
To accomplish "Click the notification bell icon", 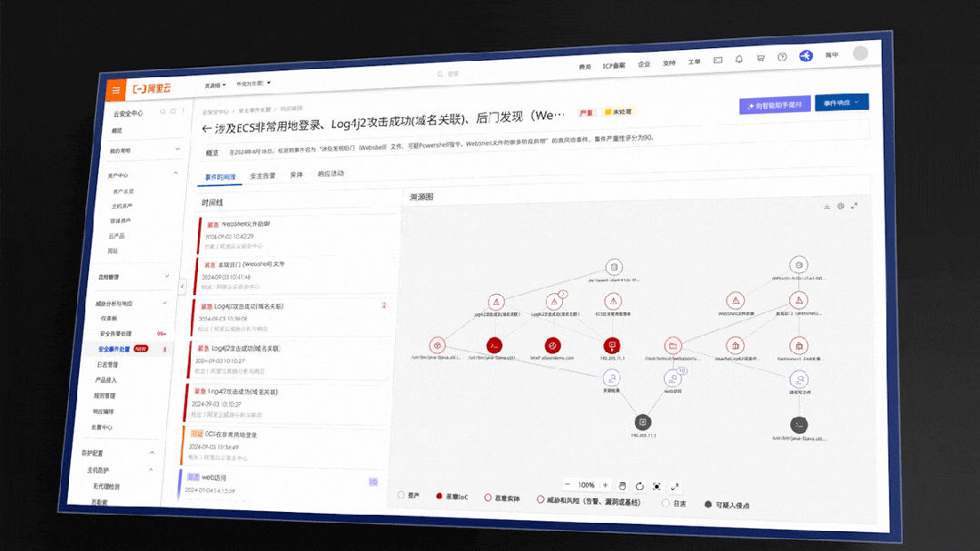I will coord(738,59).
